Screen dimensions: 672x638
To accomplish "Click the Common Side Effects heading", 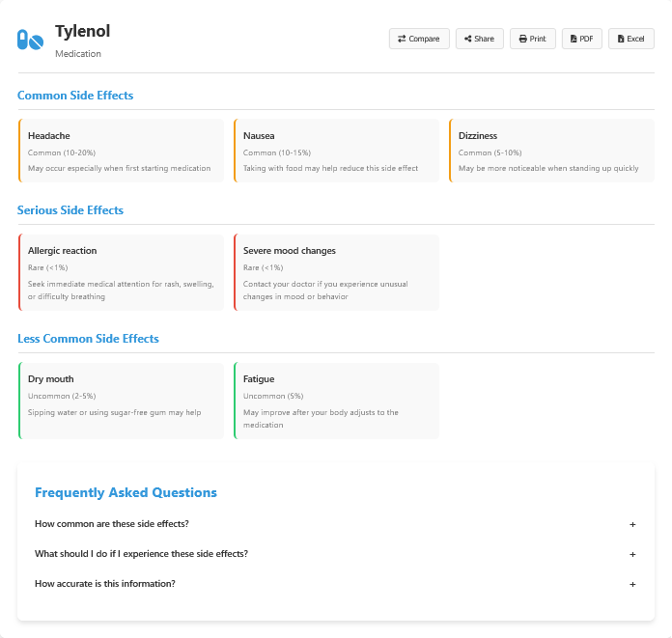I will [75, 96].
